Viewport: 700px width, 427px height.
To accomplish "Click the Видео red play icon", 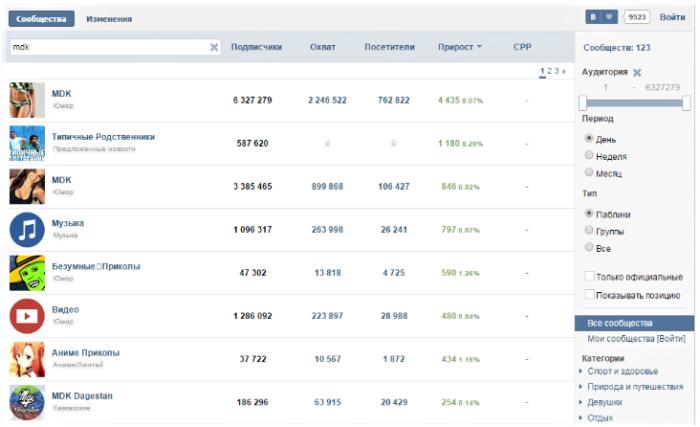I will (x=27, y=316).
